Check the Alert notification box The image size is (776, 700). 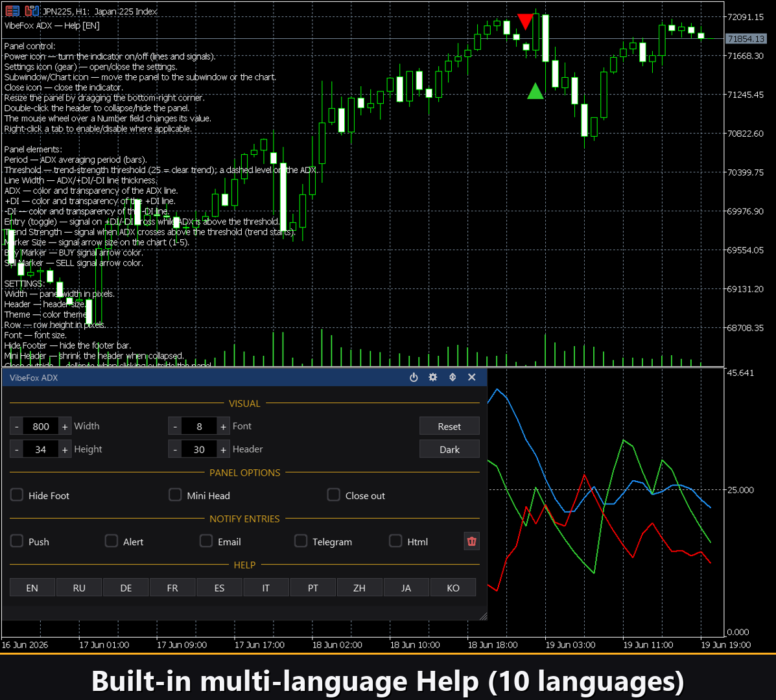point(112,541)
